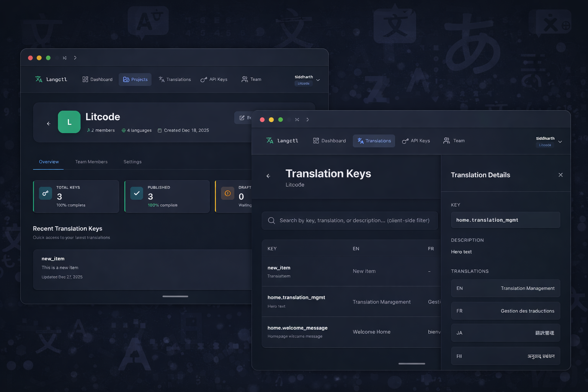This screenshot has width=588, height=392.
Task: Click the back arrow beside Translation Keys
Action: [268, 176]
